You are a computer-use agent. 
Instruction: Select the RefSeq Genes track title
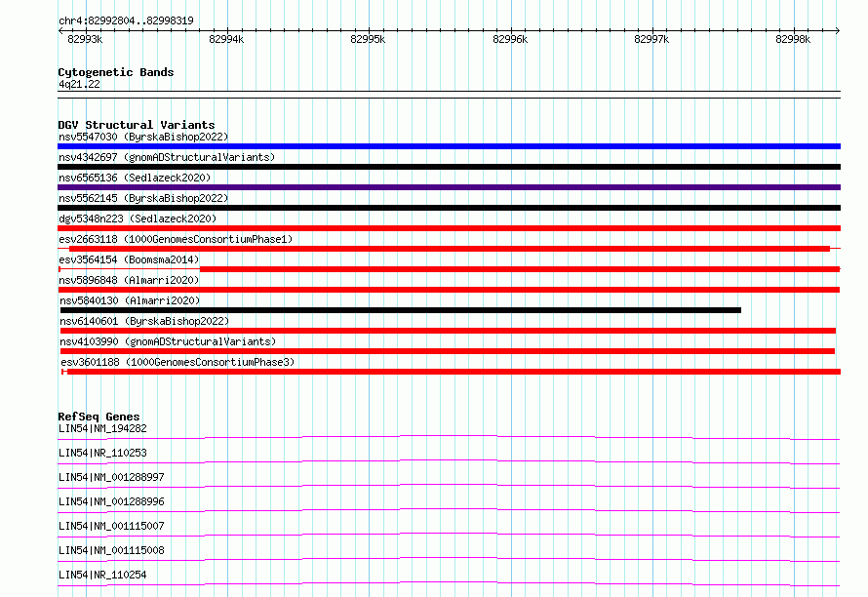point(99,417)
